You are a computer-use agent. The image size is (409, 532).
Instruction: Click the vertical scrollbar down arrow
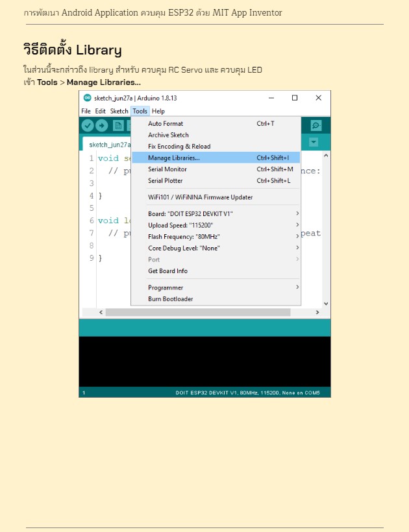(326, 304)
